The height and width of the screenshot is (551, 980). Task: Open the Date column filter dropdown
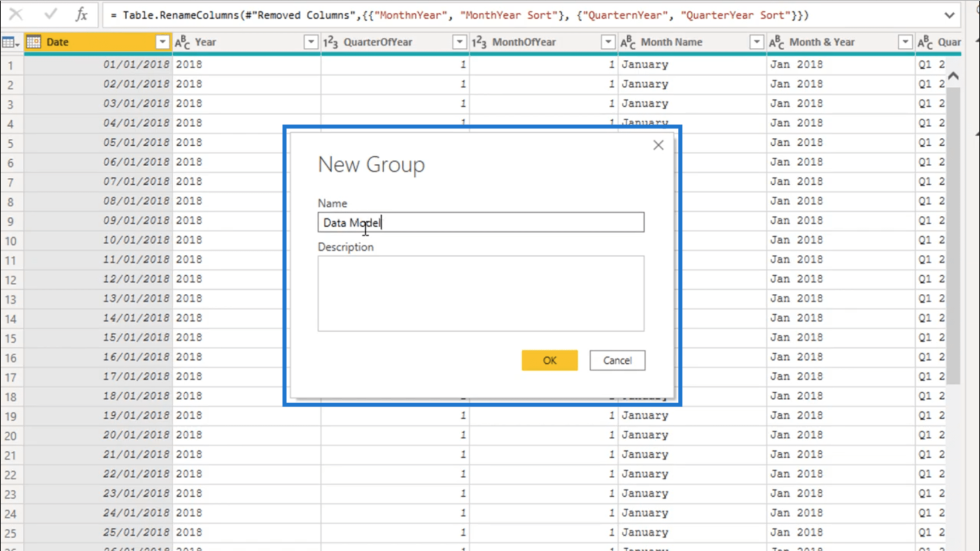tap(162, 42)
